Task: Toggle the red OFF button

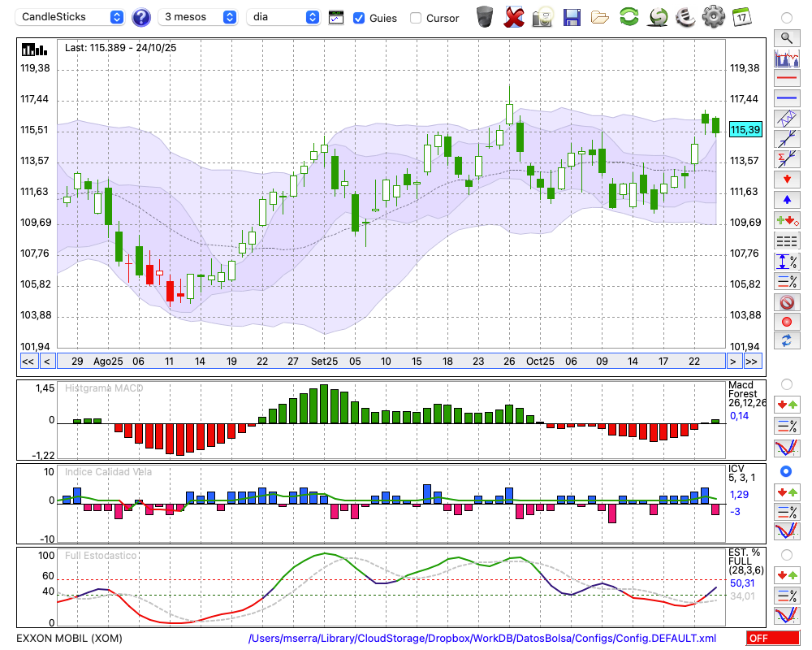Action: 773,638
